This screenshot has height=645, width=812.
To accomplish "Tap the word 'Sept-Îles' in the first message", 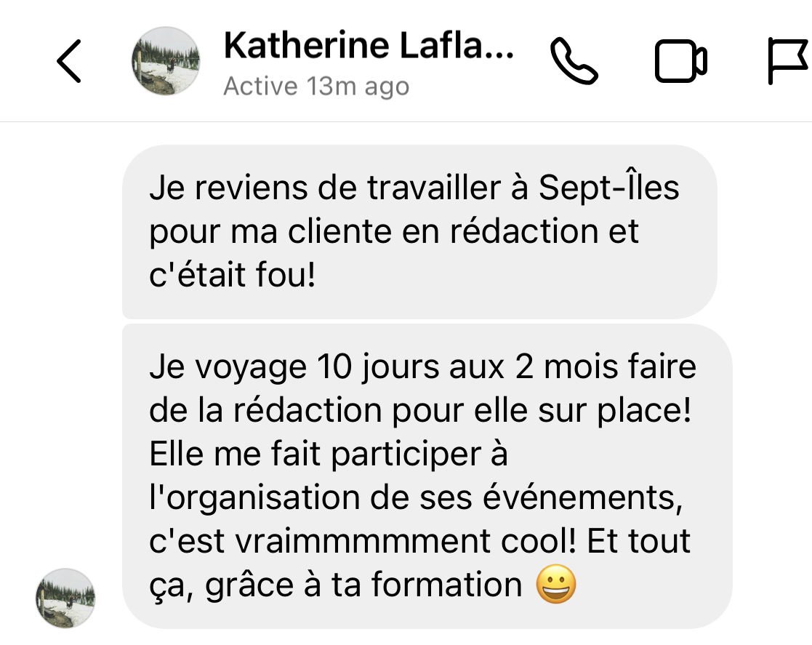I will coord(608,187).
